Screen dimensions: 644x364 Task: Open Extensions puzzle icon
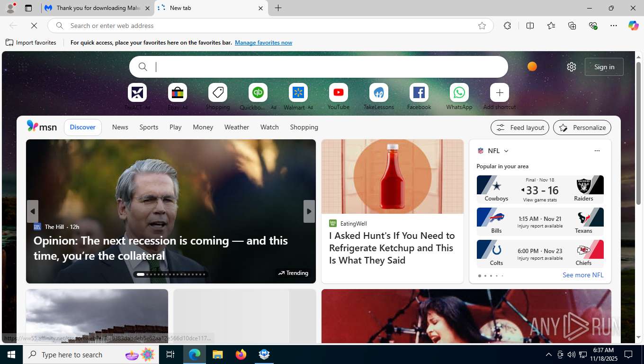pyautogui.click(x=507, y=26)
